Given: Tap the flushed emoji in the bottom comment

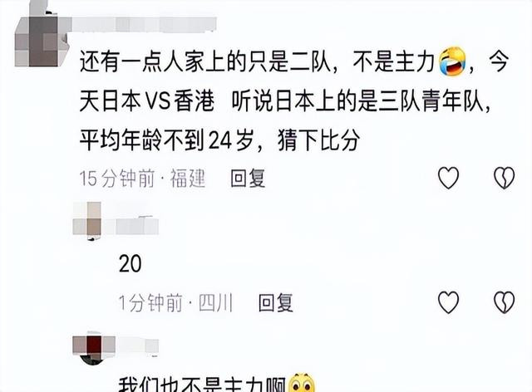Looking at the screenshot, I should pos(302,383).
